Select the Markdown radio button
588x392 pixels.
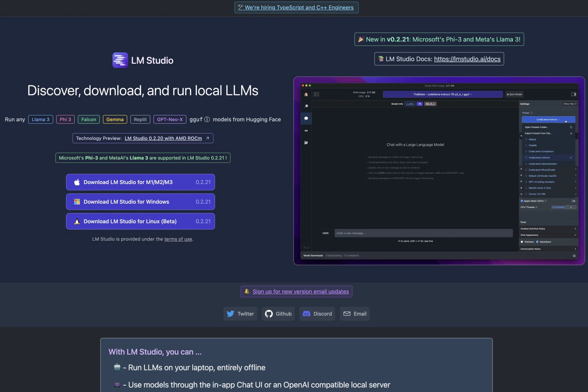tap(537, 242)
